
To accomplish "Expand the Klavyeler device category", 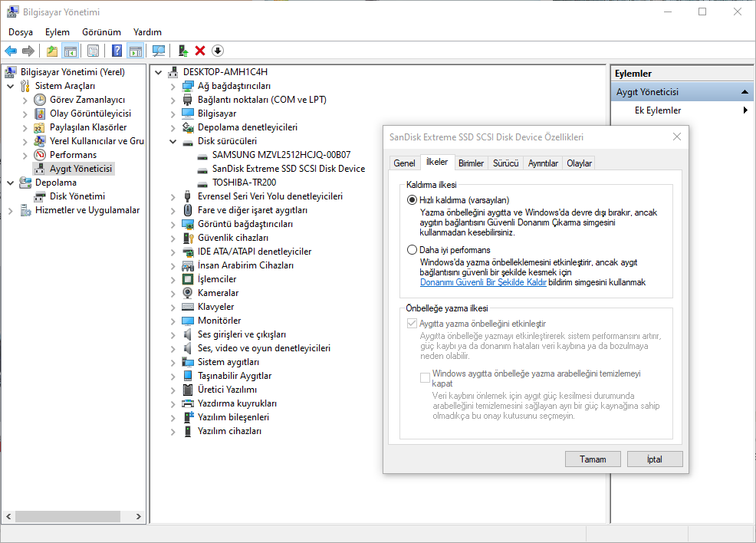I will (x=173, y=307).
